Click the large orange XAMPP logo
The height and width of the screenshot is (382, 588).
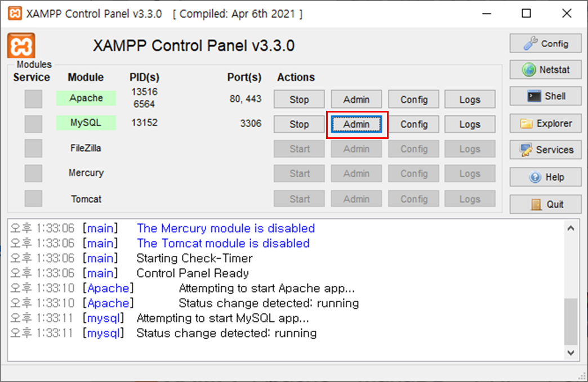click(x=21, y=46)
